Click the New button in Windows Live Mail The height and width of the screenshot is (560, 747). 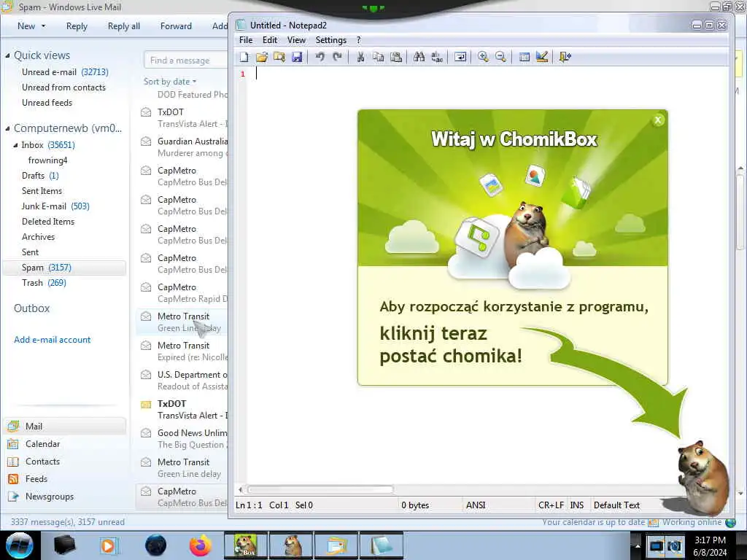pyautogui.click(x=26, y=26)
